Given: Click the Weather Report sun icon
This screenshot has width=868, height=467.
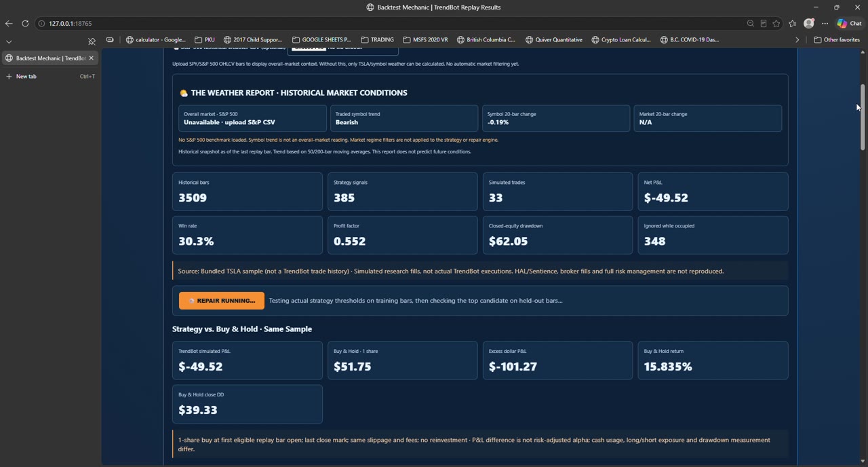Looking at the screenshot, I should pos(183,93).
